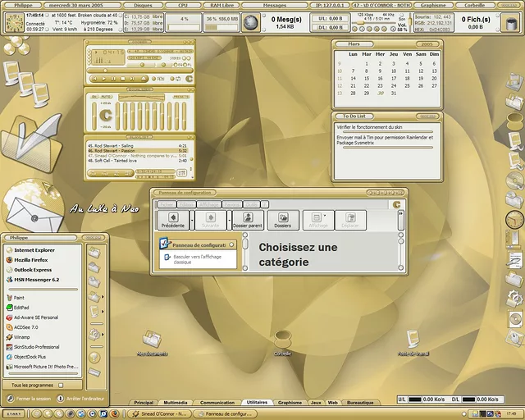Open MSN Messenger 6.2
This screenshot has width=525, height=420.
pyautogui.click(x=37, y=280)
